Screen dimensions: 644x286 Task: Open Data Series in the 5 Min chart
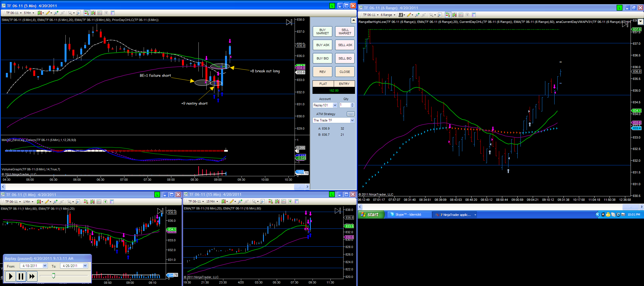pyautogui.click(x=93, y=13)
